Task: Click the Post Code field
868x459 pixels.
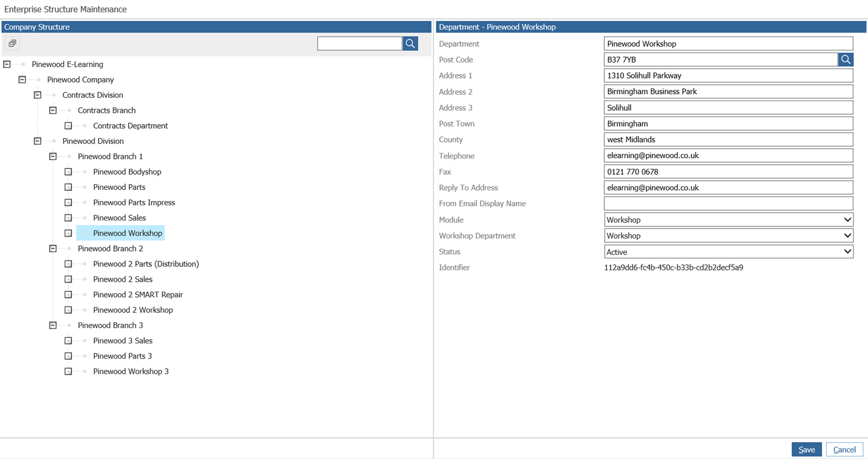Action: (x=721, y=60)
